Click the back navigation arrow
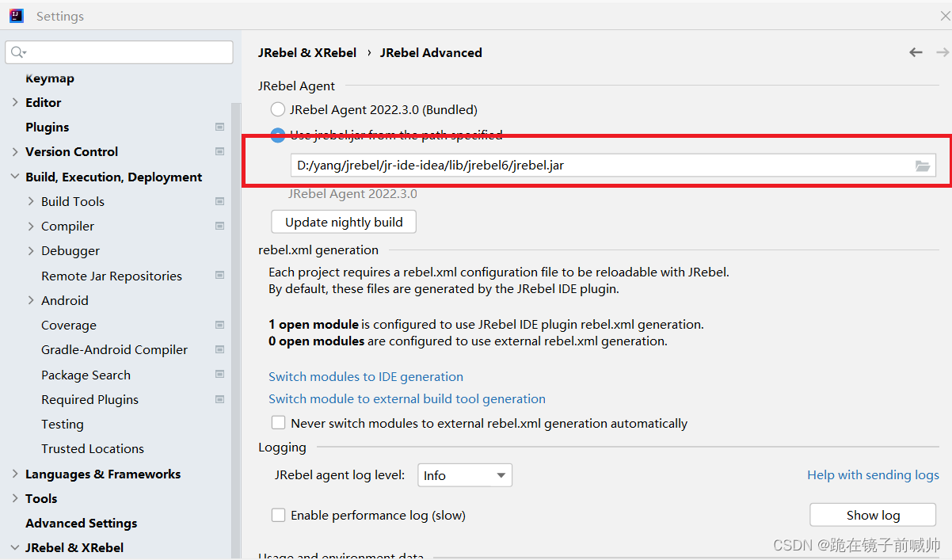952x560 pixels. tap(916, 52)
